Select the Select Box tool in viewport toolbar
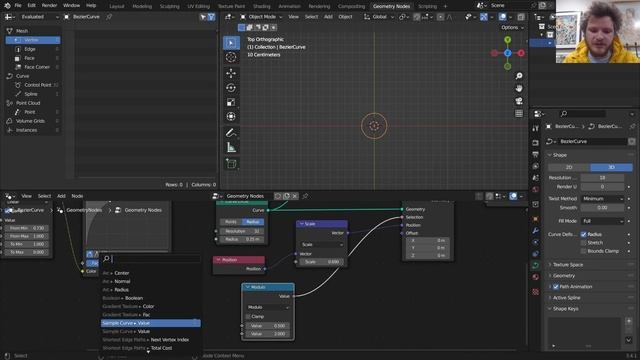 click(x=231, y=43)
